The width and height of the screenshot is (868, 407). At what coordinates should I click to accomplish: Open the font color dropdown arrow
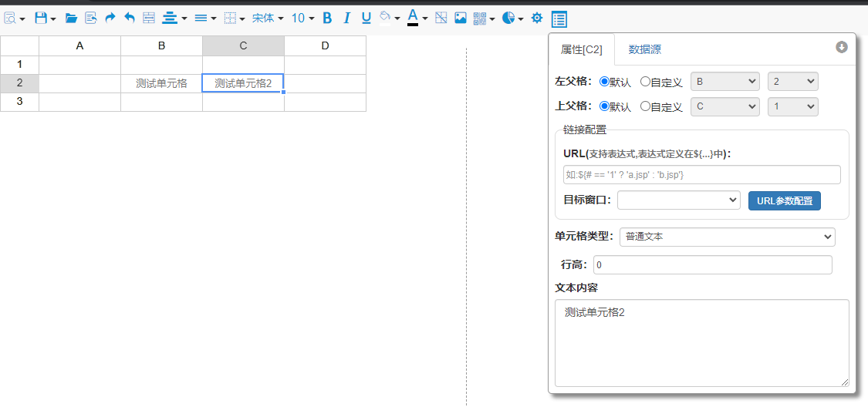click(x=424, y=19)
